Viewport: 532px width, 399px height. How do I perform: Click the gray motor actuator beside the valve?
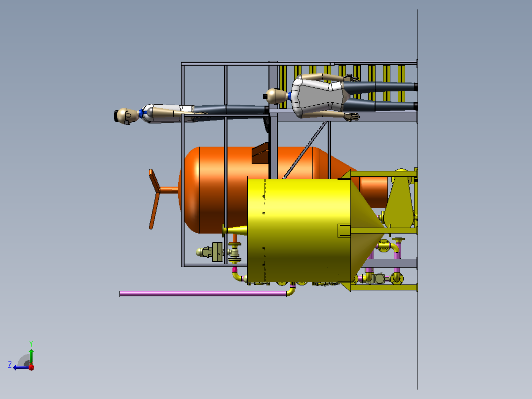(210, 252)
